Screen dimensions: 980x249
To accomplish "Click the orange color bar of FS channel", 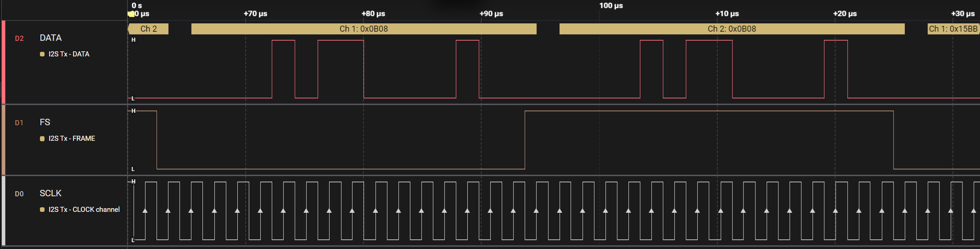I will point(4,140).
